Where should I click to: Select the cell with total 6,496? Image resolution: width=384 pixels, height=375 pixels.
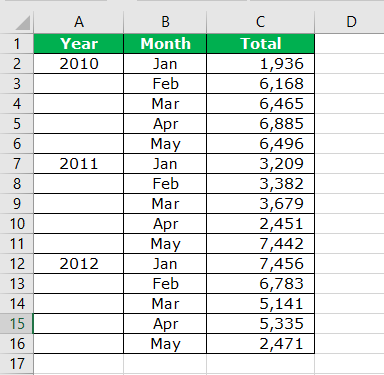261,144
